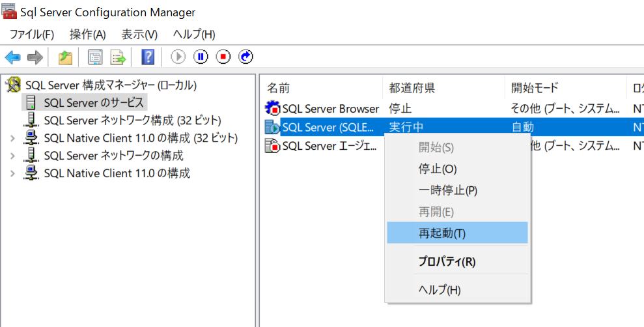Click SQL Server Browser's その他 (ブート、システム... cell
644x327 pixels.
pyautogui.click(x=566, y=109)
